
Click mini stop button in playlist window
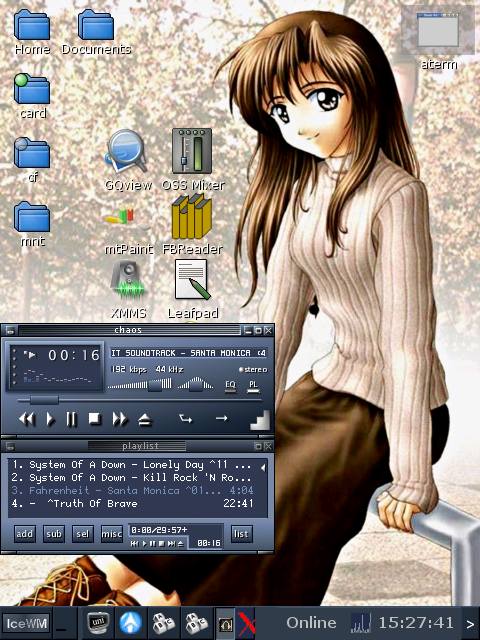161,544
